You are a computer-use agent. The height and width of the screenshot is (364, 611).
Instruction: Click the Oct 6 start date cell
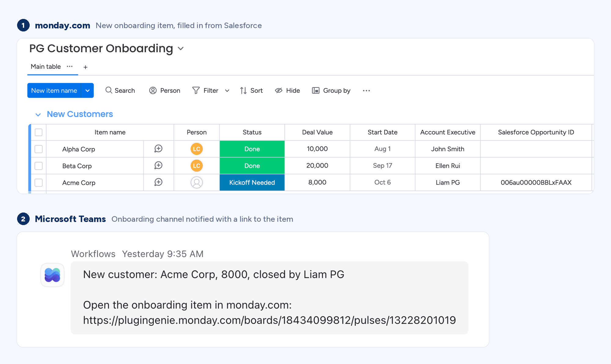382,182
